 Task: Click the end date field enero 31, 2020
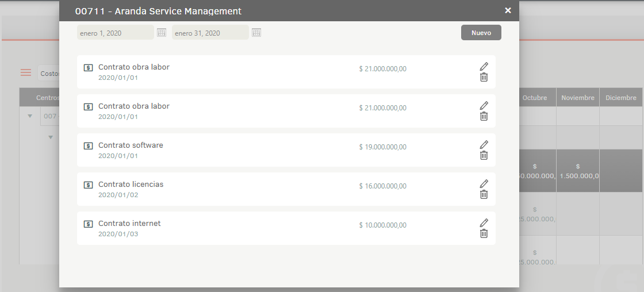point(210,33)
